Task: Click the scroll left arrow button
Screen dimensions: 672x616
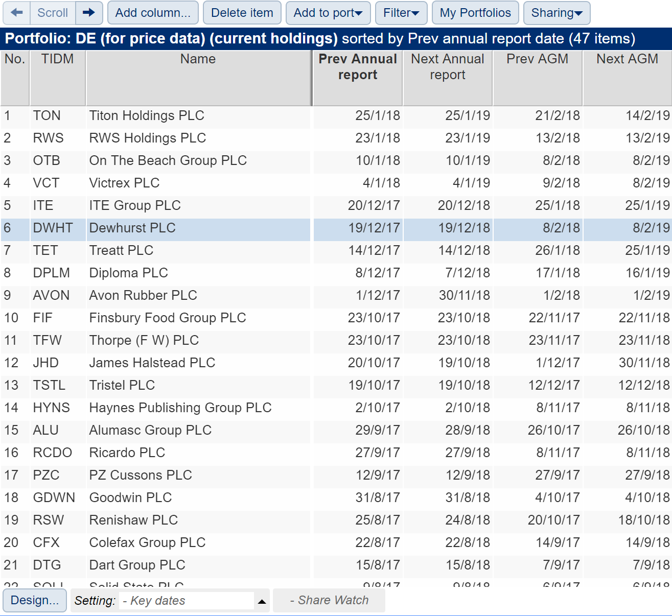Action: pos(16,13)
